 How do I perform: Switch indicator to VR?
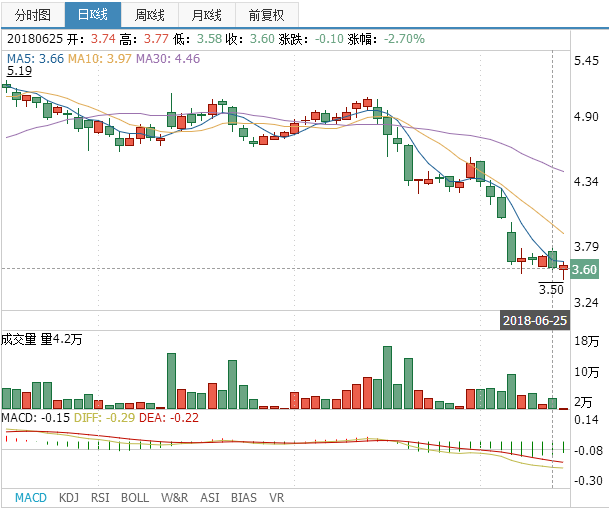pos(277,498)
